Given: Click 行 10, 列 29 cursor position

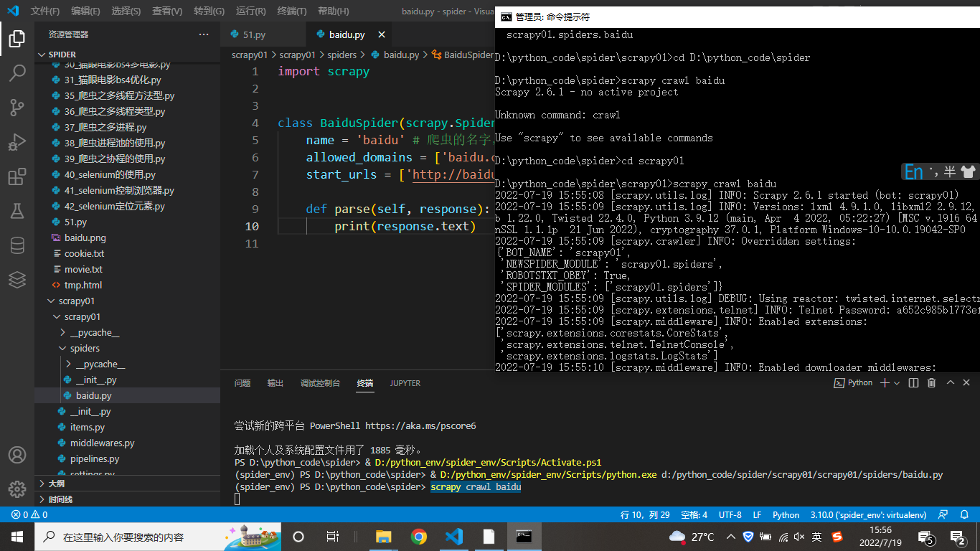Looking at the screenshot, I should (x=645, y=515).
